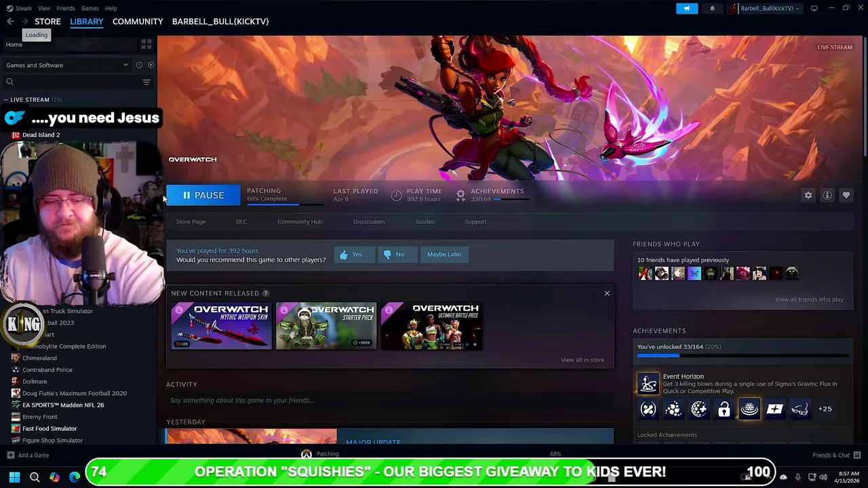Viewport: 868px width, 488px height.
Task: Open Friends & Chat icon
Action: click(857, 455)
